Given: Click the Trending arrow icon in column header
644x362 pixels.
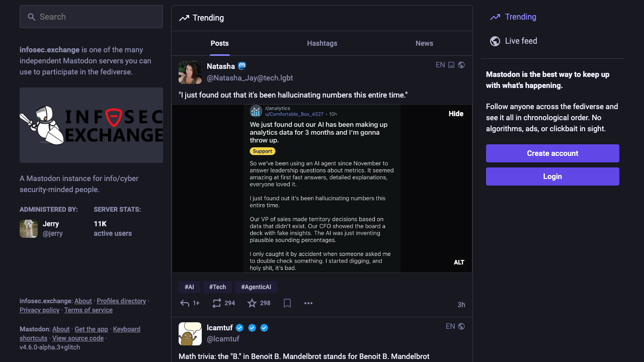Looking at the screenshot, I should tap(184, 18).
